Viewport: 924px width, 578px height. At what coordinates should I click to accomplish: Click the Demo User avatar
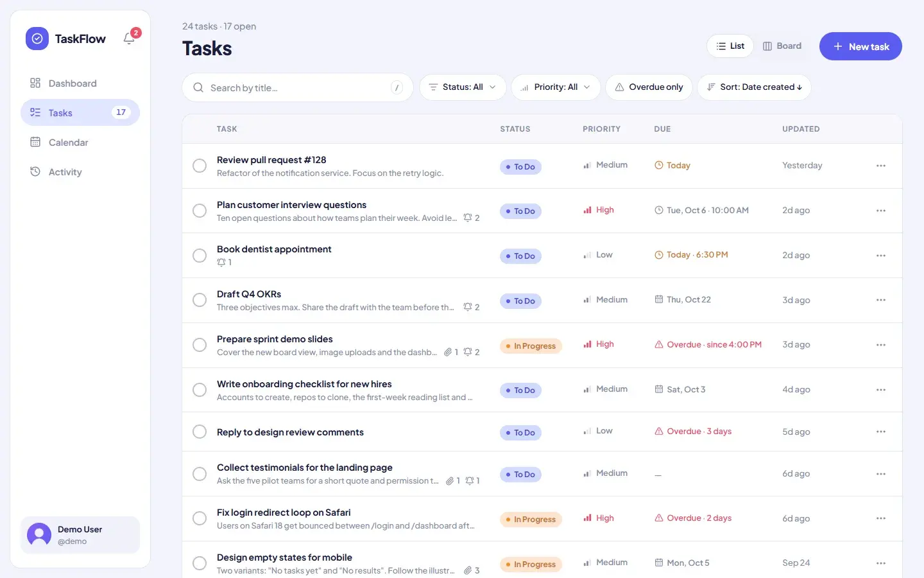coord(39,535)
